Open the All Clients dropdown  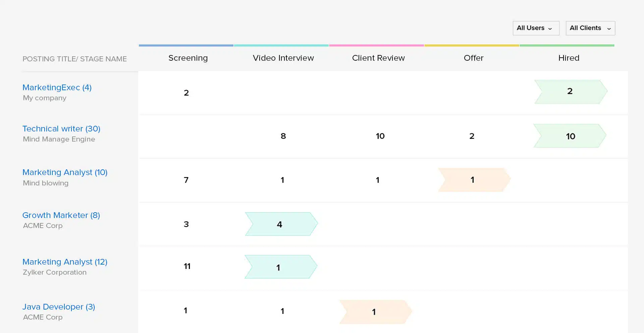pyautogui.click(x=590, y=28)
